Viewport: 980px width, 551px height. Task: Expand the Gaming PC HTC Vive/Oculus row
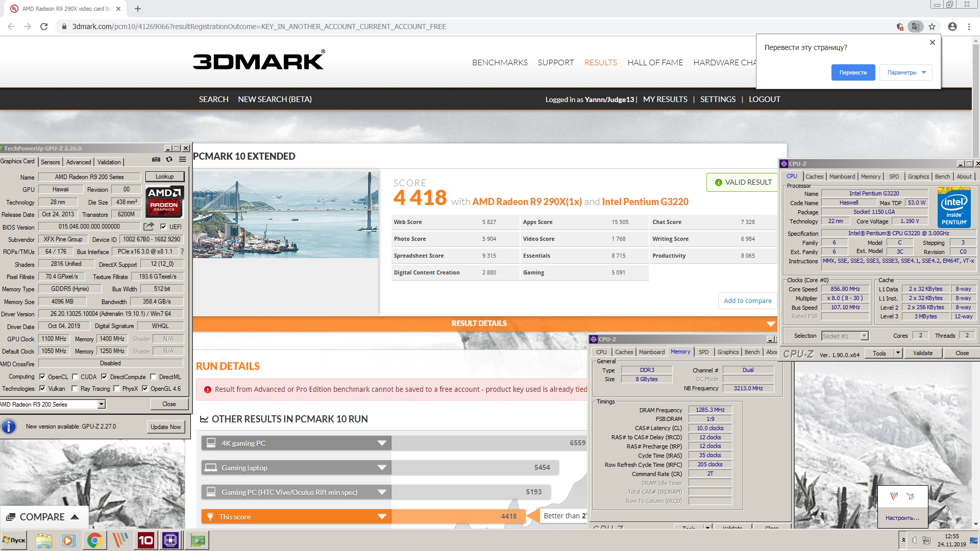pos(381,492)
